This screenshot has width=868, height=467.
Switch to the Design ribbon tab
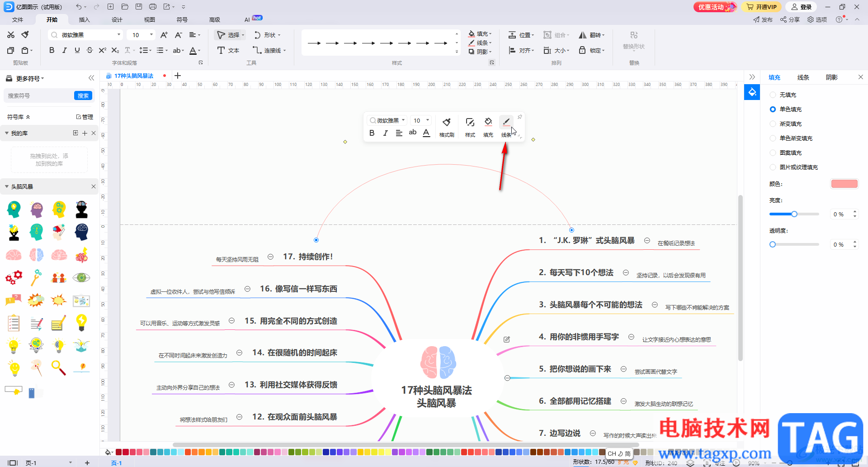click(x=117, y=19)
